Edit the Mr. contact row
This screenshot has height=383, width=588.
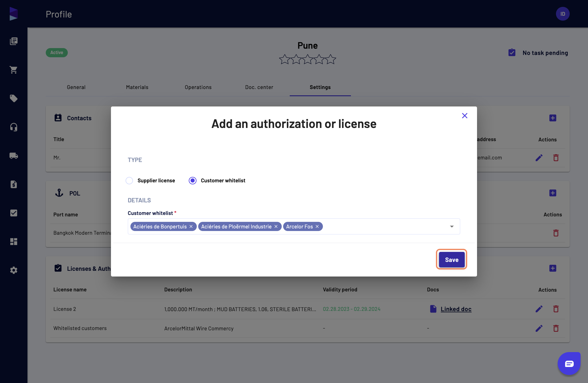click(539, 158)
